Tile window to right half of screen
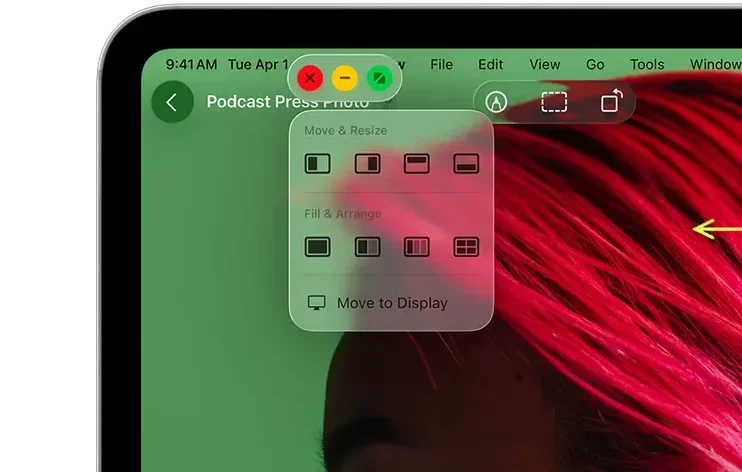The image size is (742, 472). [367, 164]
